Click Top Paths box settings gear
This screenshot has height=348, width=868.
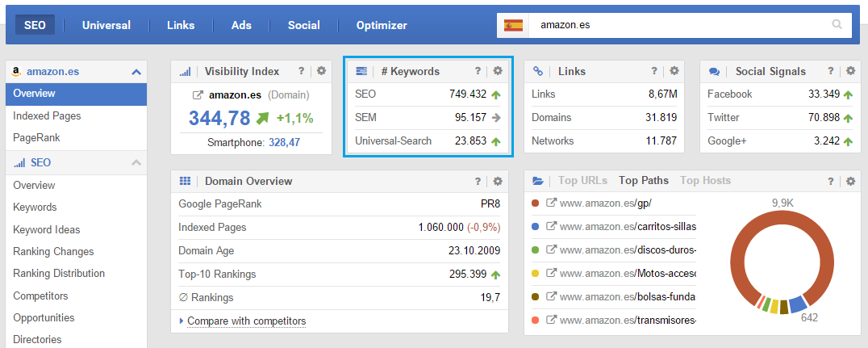coord(849,181)
